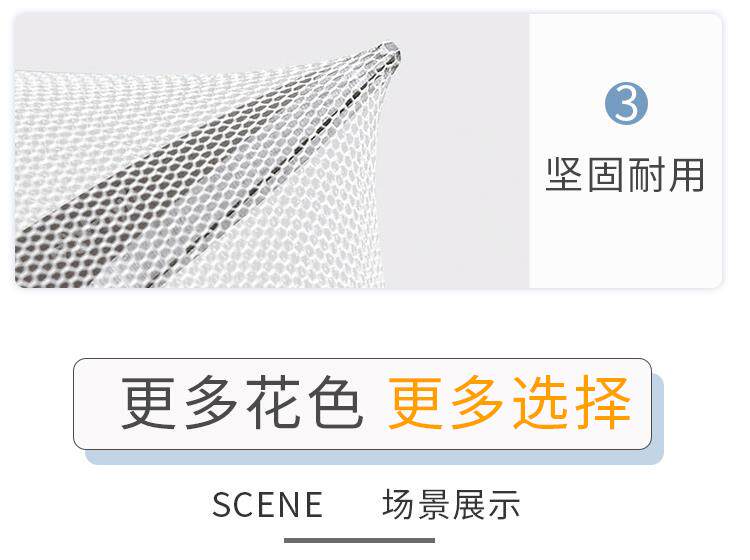Screen dimensions: 750x560
Task: Click the plain gray backdrop of the photo
Action: coord(459,143)
